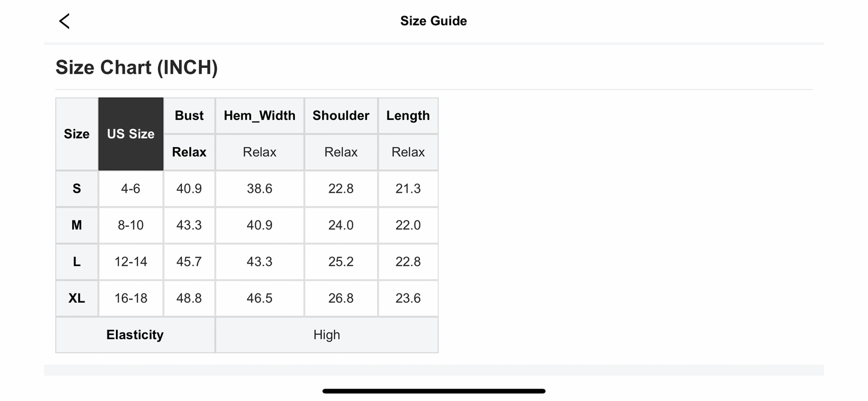The image size is (868, 401).
Task: Click the Elasticity row label
Action: pyautogui.click(x=135, y=335)
